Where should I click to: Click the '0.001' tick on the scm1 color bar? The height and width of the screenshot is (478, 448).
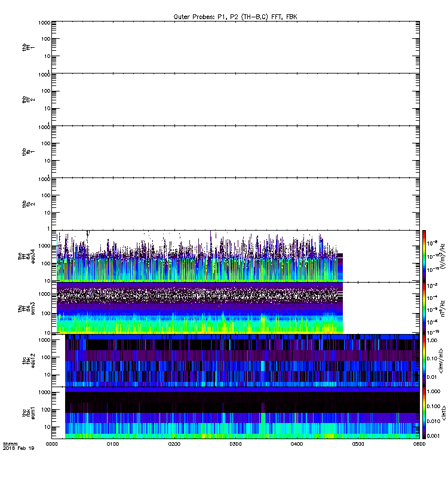434,436
